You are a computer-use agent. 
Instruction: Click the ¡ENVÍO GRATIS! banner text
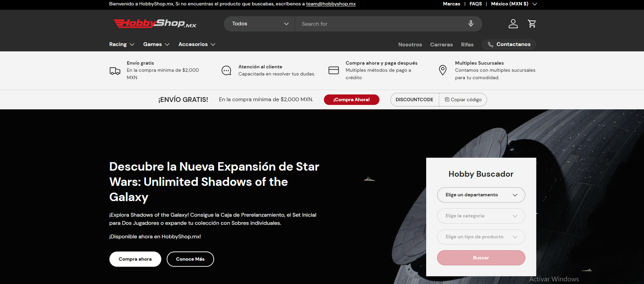pos(183,100)
